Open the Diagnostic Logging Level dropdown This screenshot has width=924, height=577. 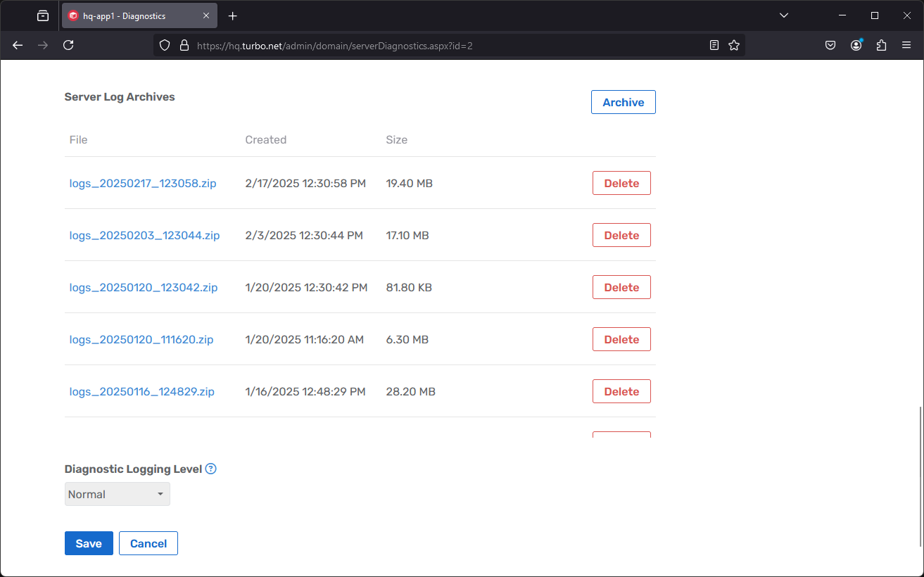[x=117, y=494]
